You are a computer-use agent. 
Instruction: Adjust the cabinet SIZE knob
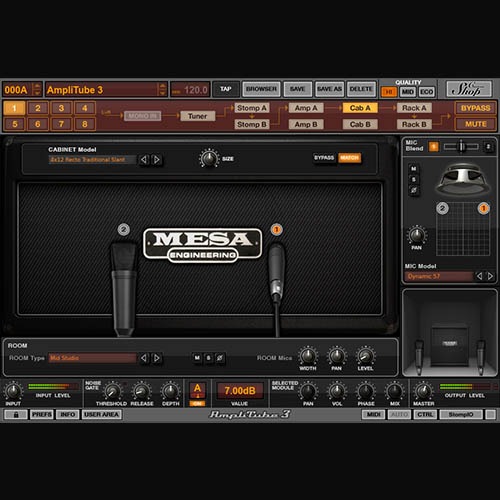click(209, 159)
